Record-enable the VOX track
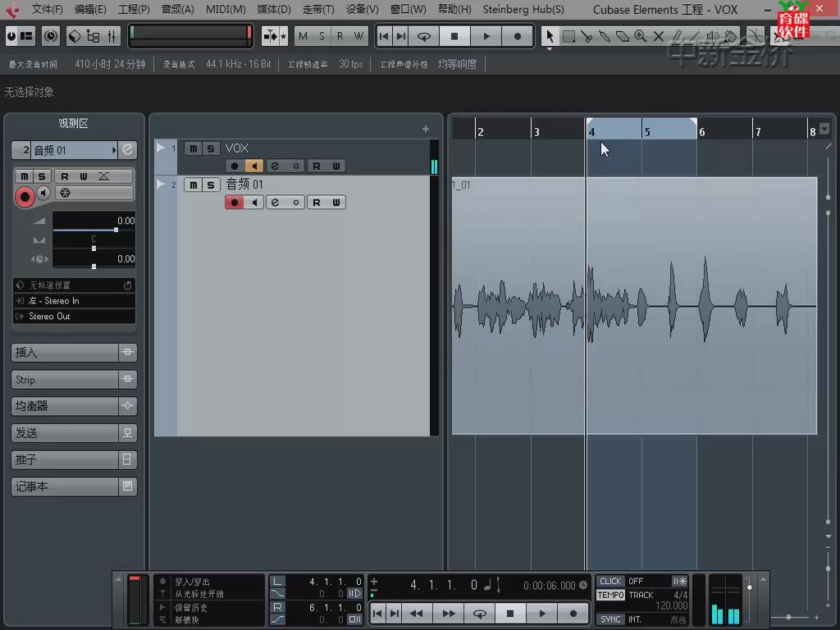Screen dimensions: 840x630 [234, 166]
